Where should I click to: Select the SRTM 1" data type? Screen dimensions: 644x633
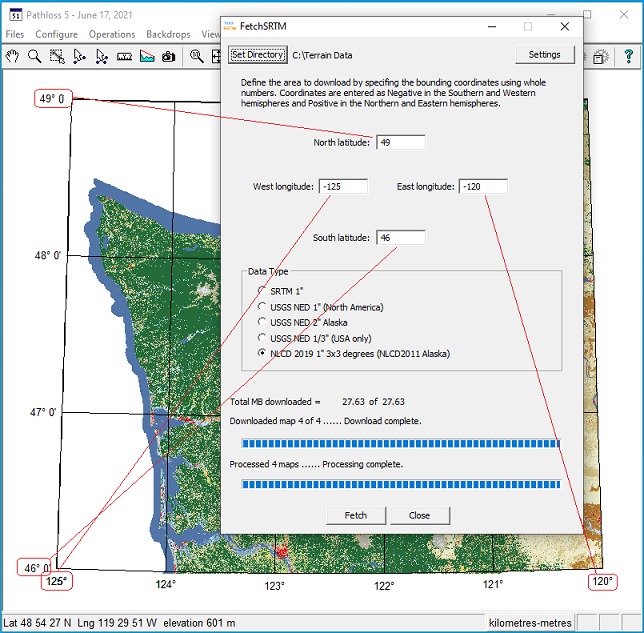point(262,291)
